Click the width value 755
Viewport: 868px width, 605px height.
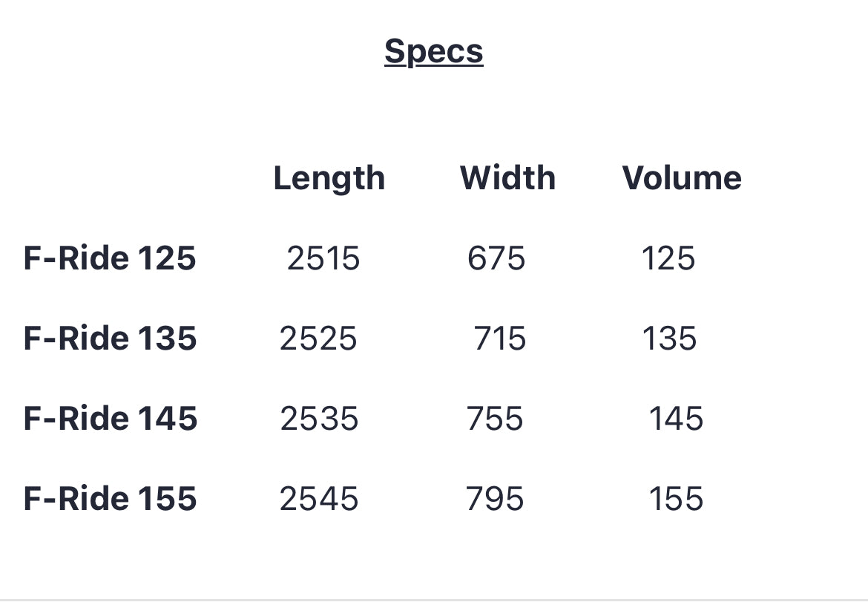pos(495,419)
